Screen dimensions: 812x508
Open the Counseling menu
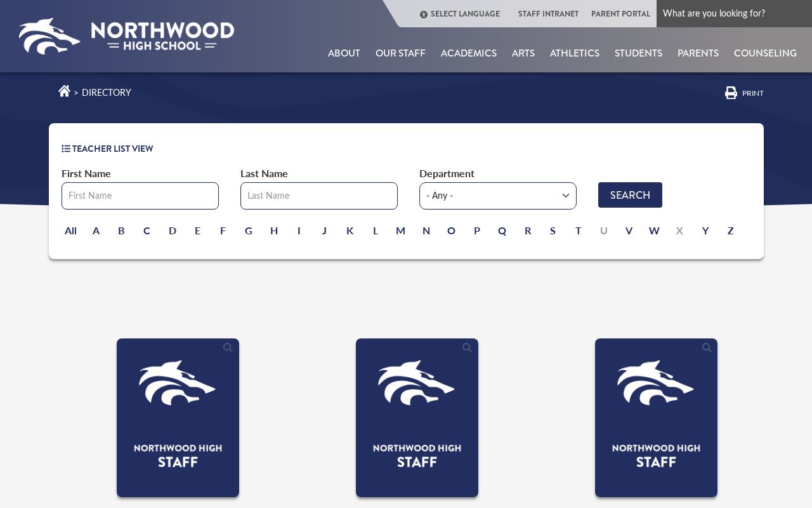(x=765, y=53)
